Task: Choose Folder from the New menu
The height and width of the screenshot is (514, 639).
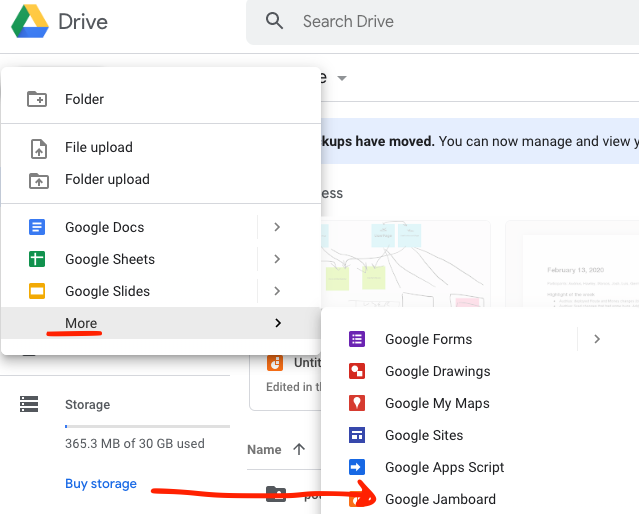Action: coord(161,99)
